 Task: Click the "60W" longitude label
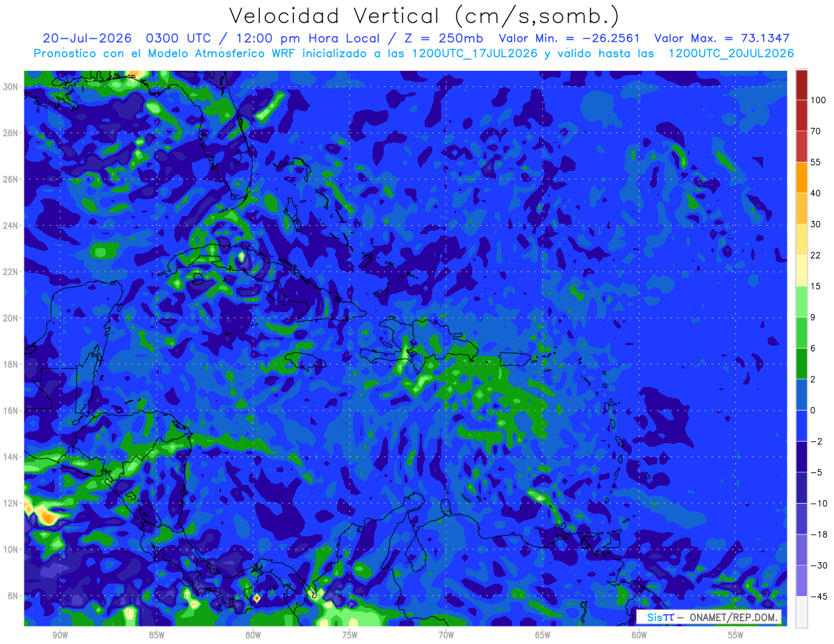(x=639, y=635)
